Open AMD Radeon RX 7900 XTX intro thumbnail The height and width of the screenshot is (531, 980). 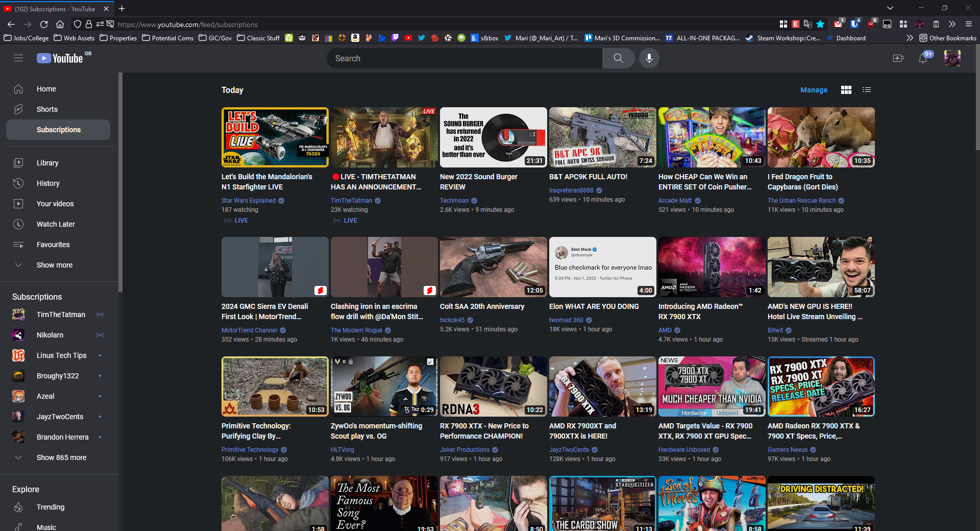click(712, 267)
